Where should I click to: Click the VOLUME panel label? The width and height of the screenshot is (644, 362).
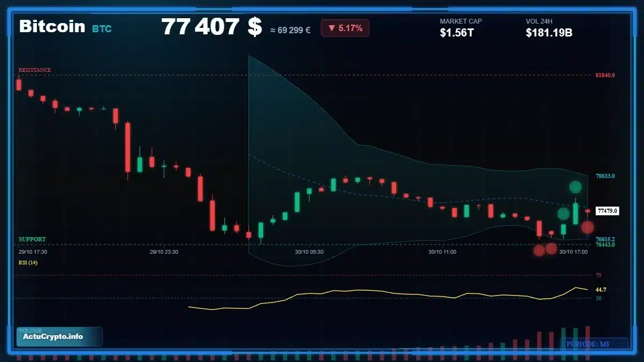coord(30,330)
